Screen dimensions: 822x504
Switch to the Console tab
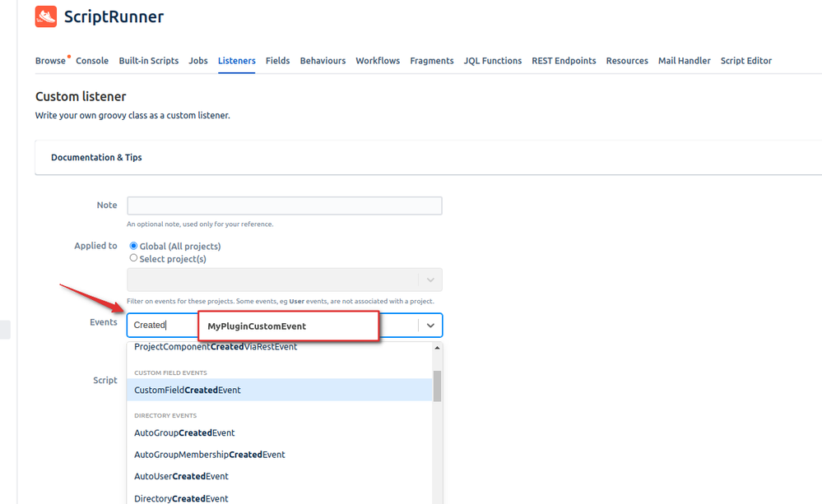(x=92, y=61)
